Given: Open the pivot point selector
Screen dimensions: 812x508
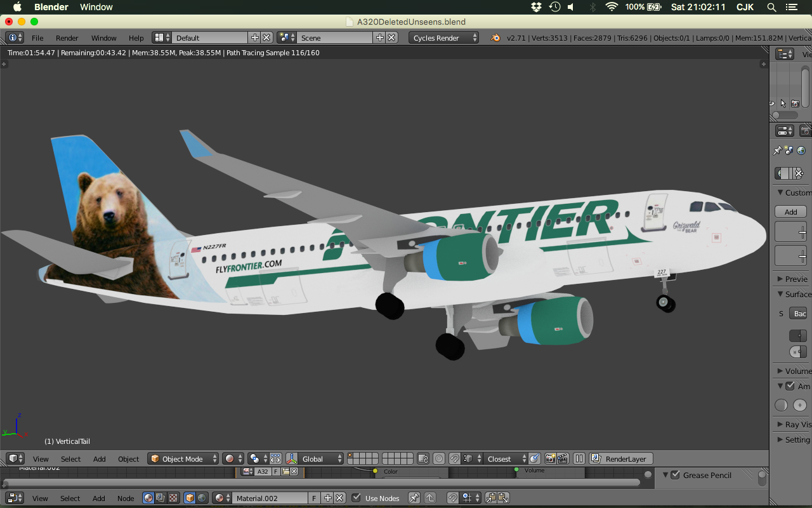Looking at the screenshot, I should click(258, 458).
